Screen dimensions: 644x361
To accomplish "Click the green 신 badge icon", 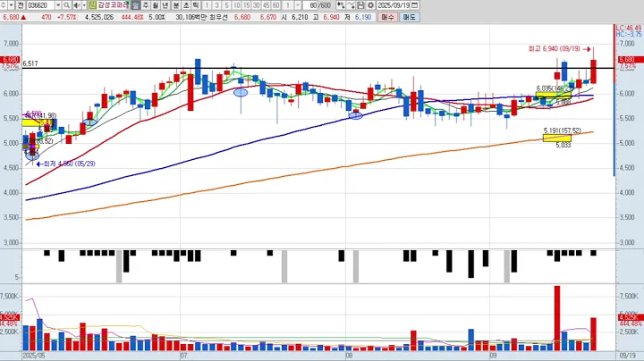I will 92,5.
